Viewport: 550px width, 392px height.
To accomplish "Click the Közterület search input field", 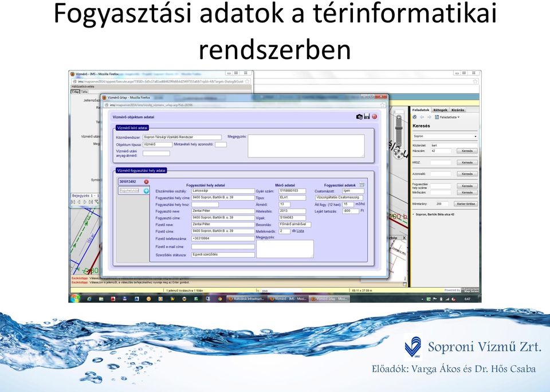I will [454, 146].
